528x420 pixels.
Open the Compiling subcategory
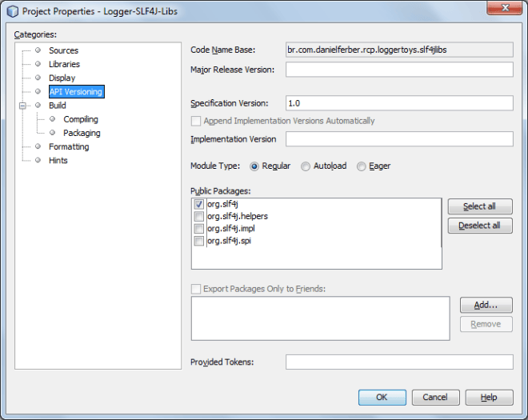pos(81,119)
